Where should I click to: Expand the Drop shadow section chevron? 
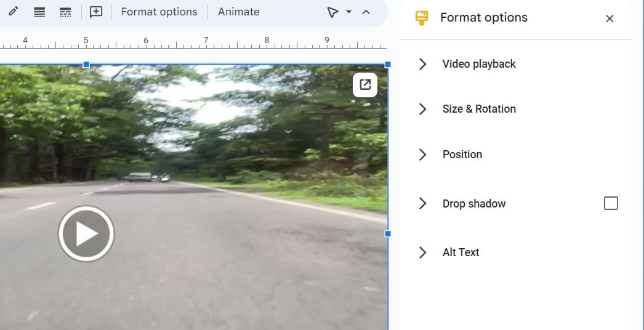(x=422, y=203)
